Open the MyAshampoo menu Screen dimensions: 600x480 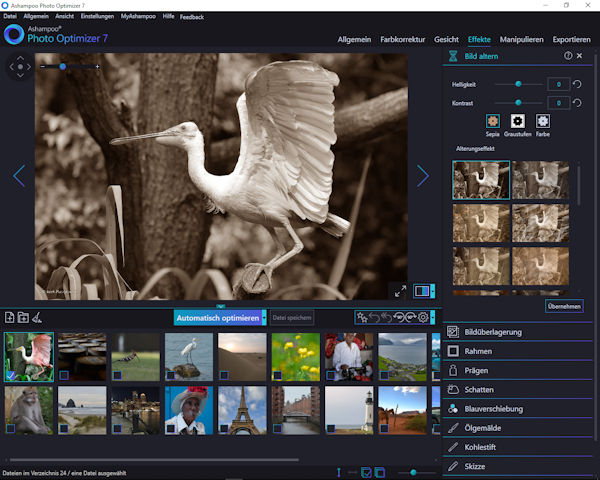[x=138, y=16]
